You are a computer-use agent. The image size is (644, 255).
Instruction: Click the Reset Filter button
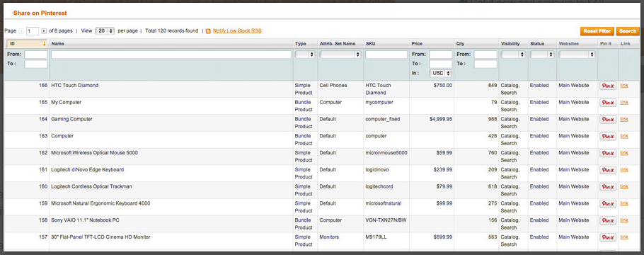(597, 31)
